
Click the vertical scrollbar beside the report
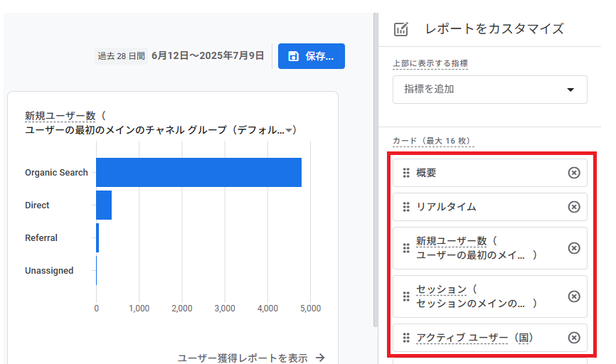point(376,170)
